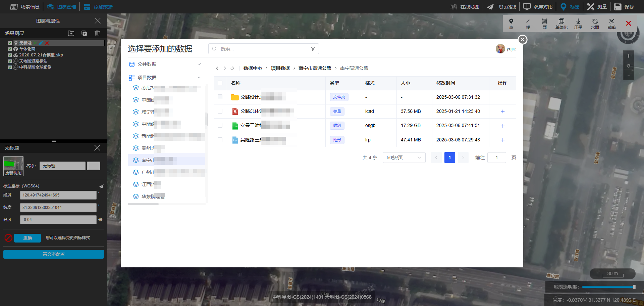Image resolution: width=644 pixels, height=306 pixels.
Task: Go forward in data browser navigation
Action: tap(225, 68)
